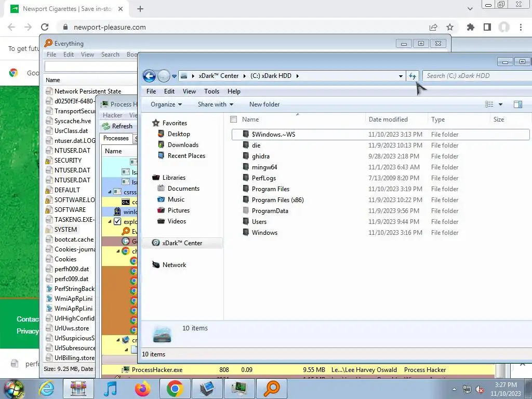Select the mingw64 folder
This screenshot has width=532, height=399.
click(264, 167)
